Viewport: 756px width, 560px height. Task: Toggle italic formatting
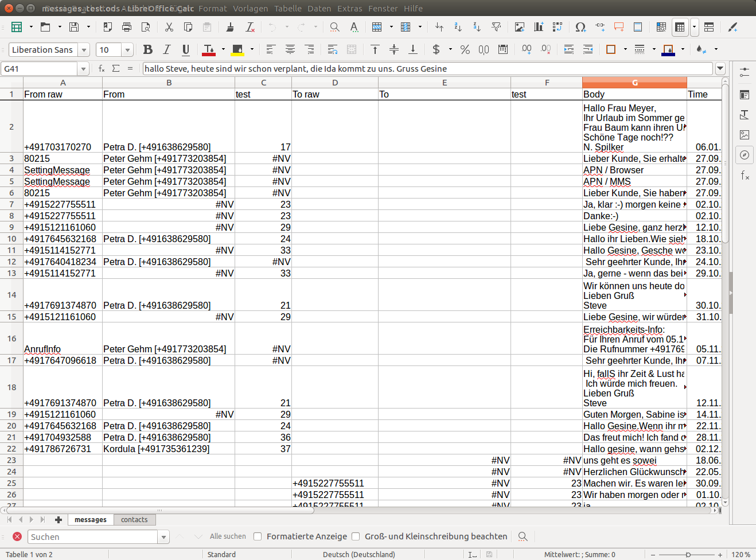(x=167, y=50)
